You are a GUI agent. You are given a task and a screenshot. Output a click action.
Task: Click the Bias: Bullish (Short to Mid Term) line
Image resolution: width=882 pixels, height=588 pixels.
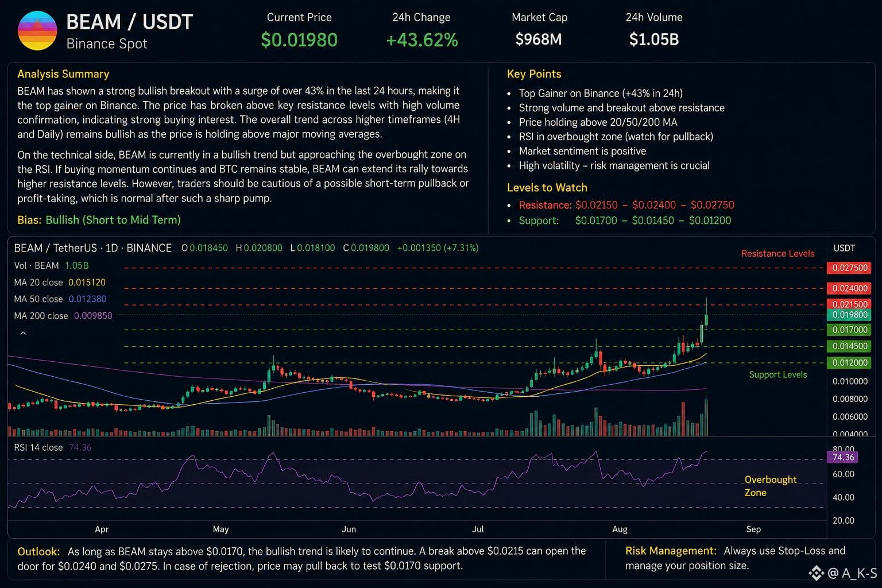(99, 220)
